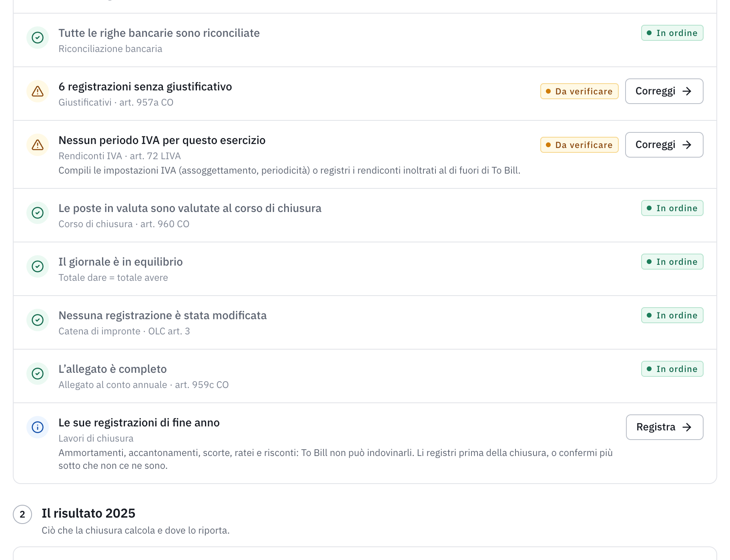Click the In ordine badge for Il giornale row
Viewport: 730px width, 560px height.
pyautogui.click(x=672, y=262)
